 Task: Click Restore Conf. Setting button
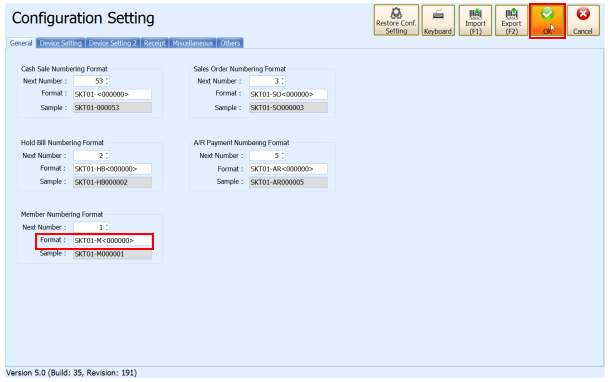(x=396, y=20)
